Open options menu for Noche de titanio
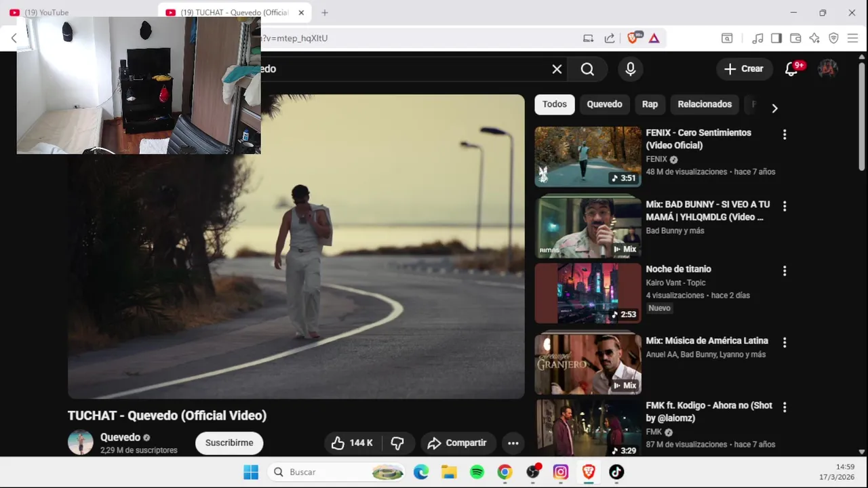This screenshot has height=488, width=868. pyautogui.click(x=785, y=271)
